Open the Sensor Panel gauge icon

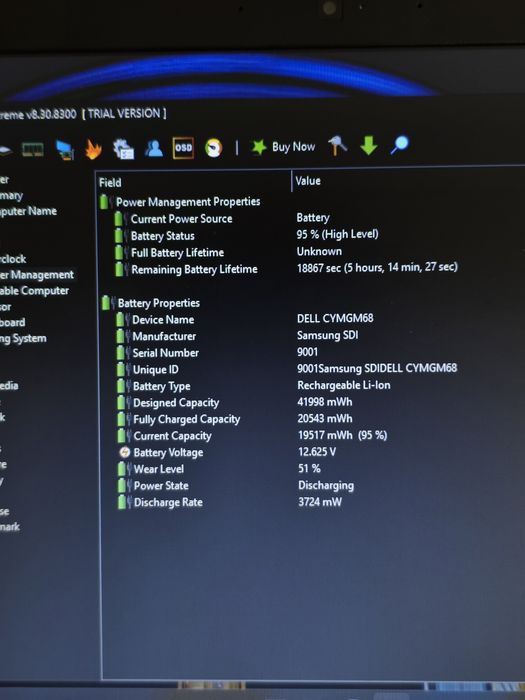click(x=213, y=148)
